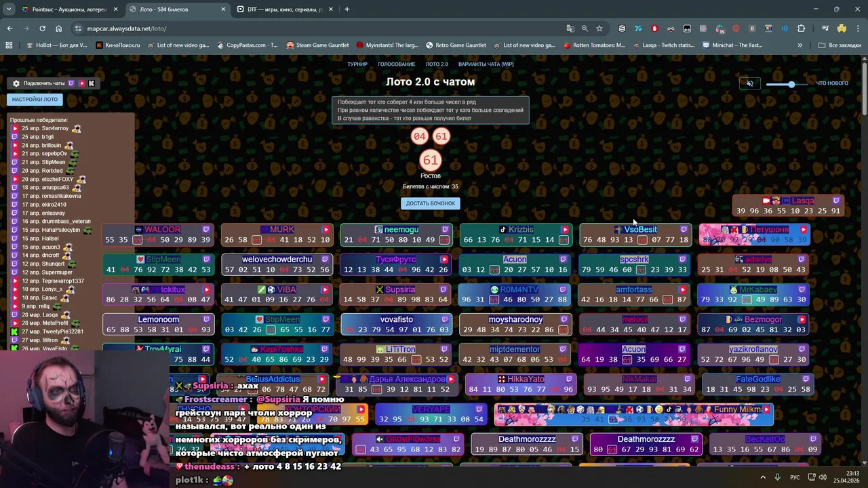Select the WALOOR ticket name
The height and width of the screenshot is (488, 868).
click(163, 230)
